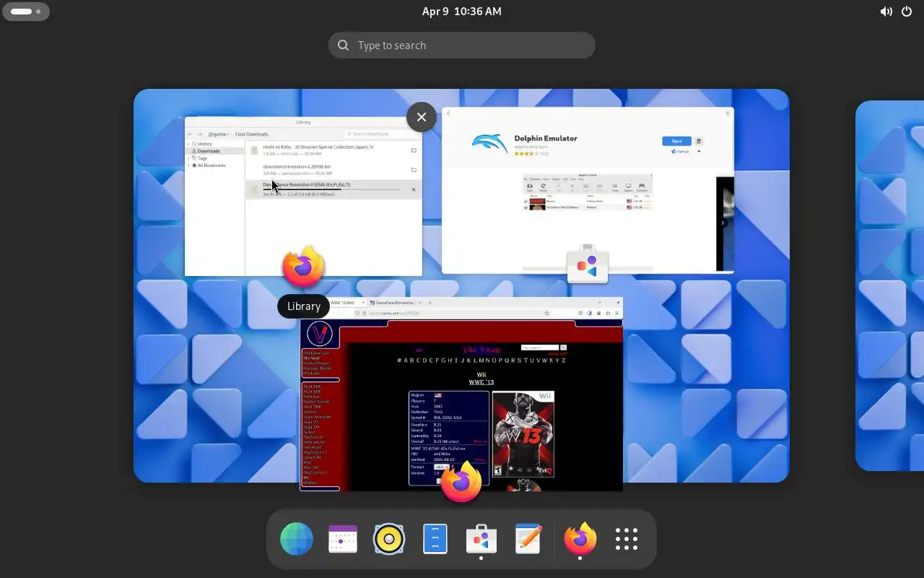The height and width of the screenshot is (578, 924).
Task: Click Library window label tooltip
Action: tap(304, 306)
